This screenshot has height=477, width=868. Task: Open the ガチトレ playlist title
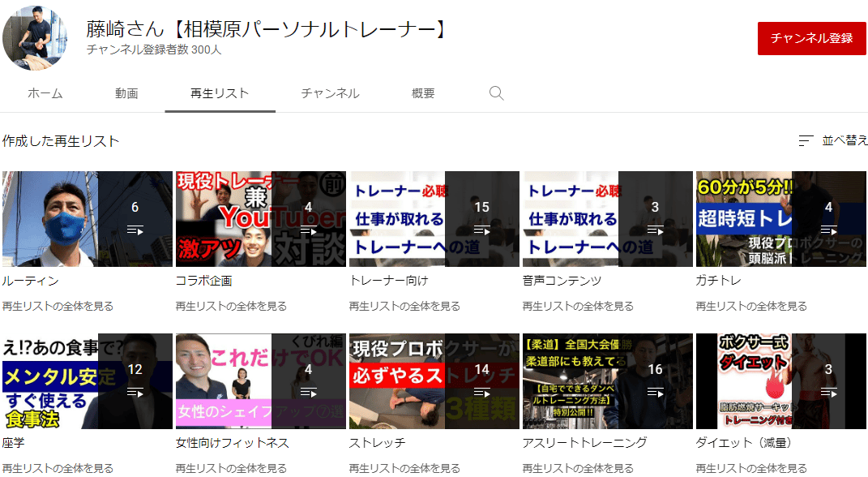pyautogui.click(x=718, y=281)
